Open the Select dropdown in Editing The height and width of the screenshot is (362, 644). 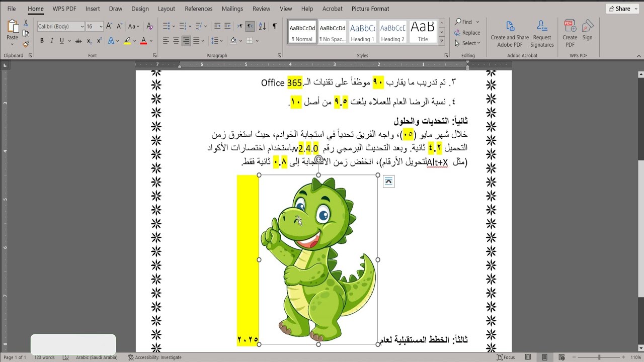(x=467, y=43)
